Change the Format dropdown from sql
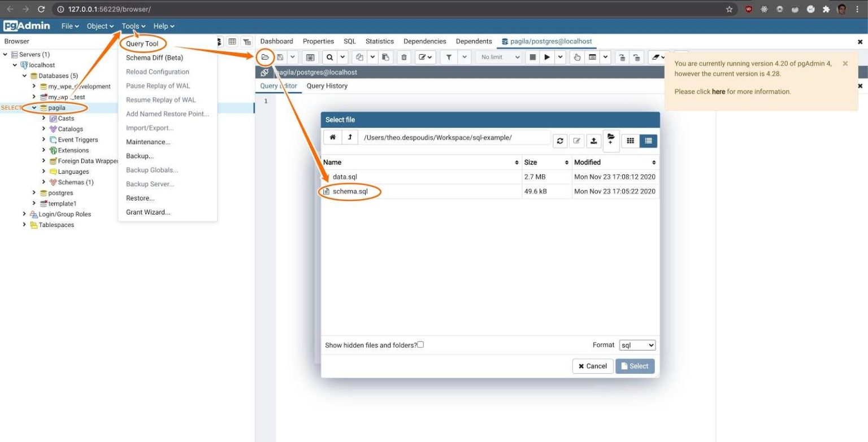The height and width of the screenshot is (442, 868). click(x=637, y=345)
